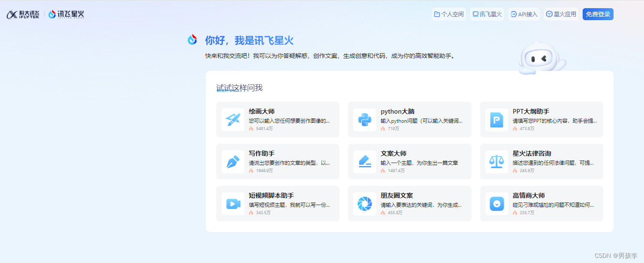Click the description starting 输入python问题
644x263 pixels.
click(422, 121)
